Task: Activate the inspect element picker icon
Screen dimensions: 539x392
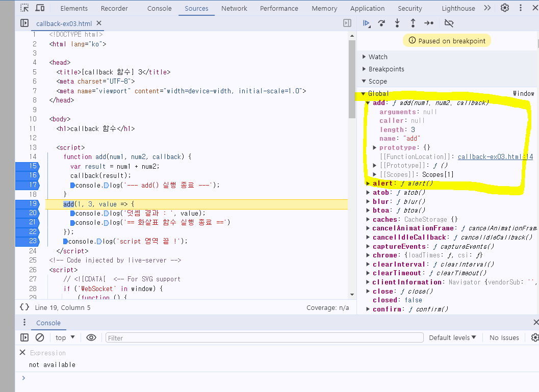Action: 24,8
